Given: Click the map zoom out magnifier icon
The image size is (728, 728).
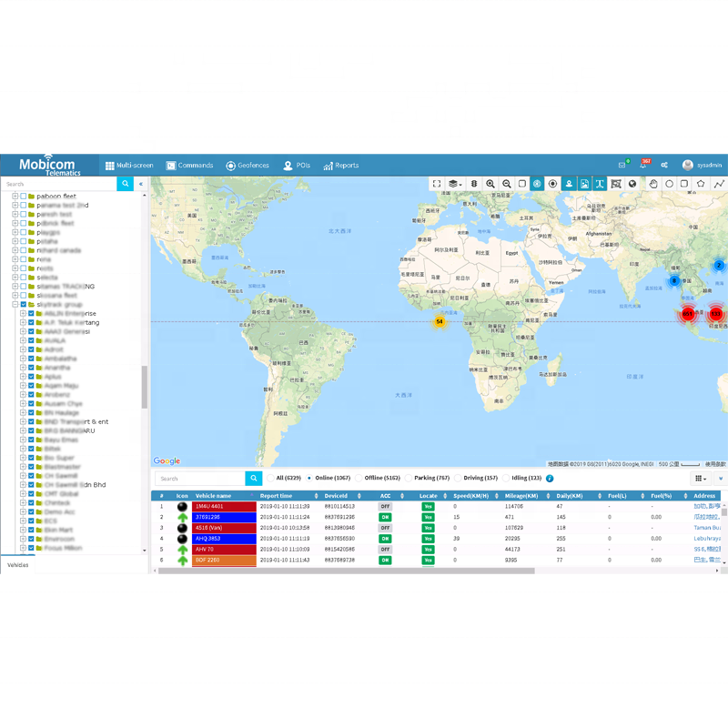Looking at the screenshot, I should point(507,184).
